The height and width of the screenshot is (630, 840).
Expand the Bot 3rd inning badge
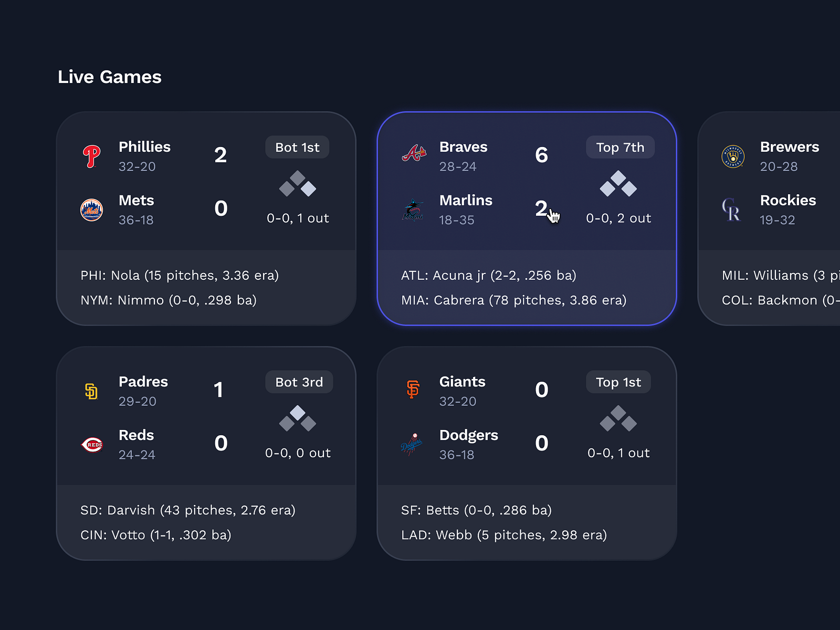pyautogui.click(x=299, y=382)
